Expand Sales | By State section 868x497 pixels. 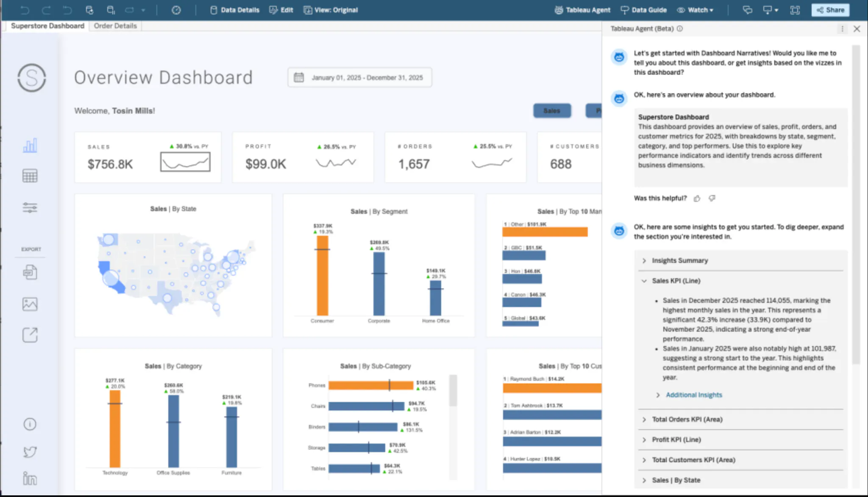tap(741, 480)
